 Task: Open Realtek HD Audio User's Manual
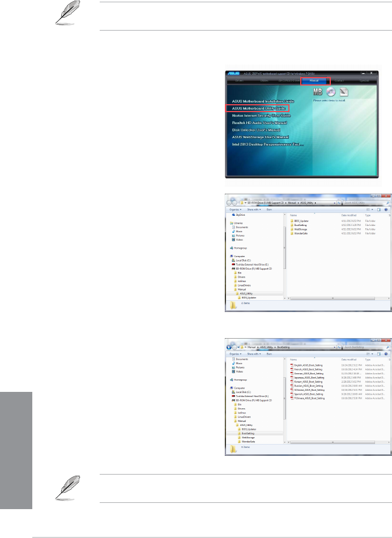pyautogui.click(x=259, y=123)
